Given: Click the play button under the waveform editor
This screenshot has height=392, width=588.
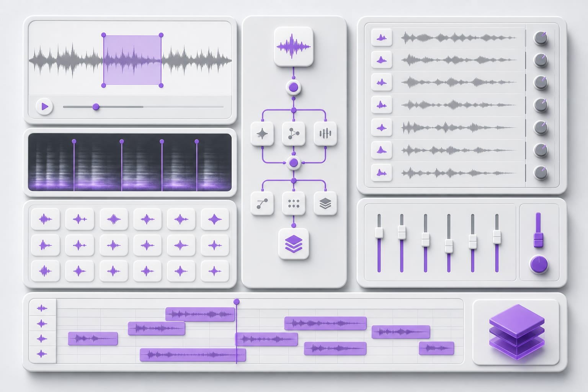Looking at the screenshot, I should point(44,106).
